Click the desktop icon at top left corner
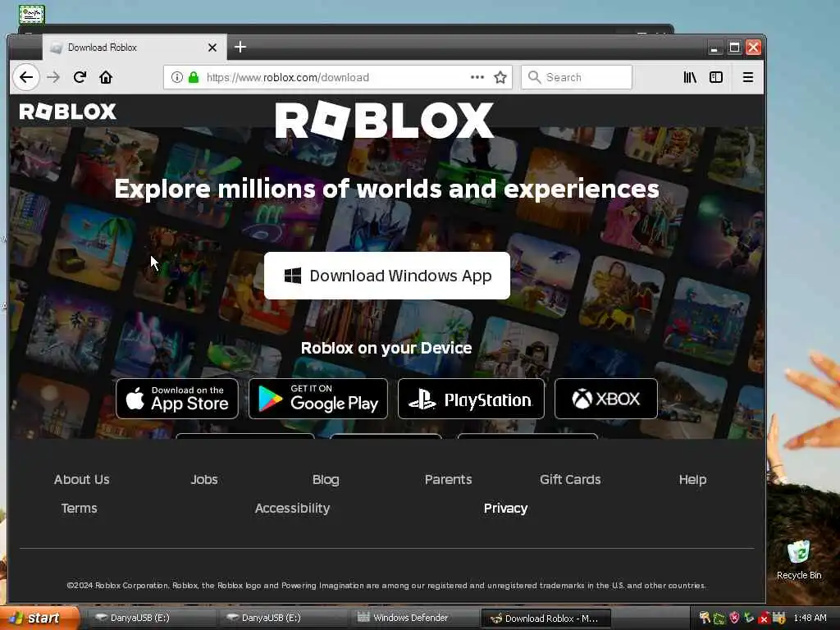Screen dimensions: 840x630 32,14
